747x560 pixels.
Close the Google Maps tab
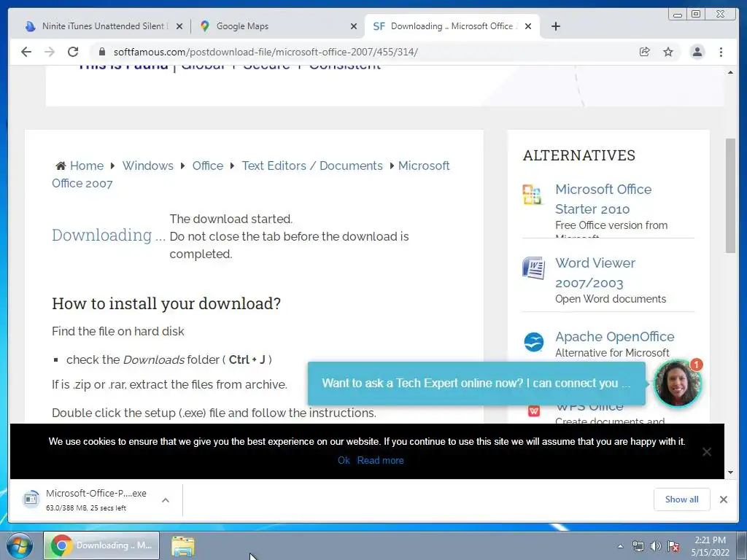pyautogui.click(x=354, y=26)
